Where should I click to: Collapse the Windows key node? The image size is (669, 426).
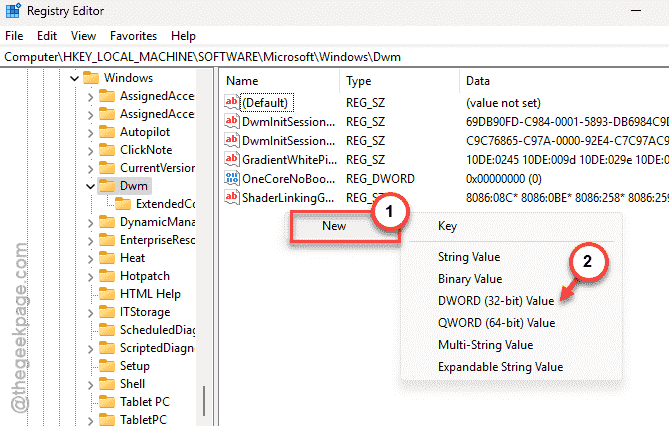(73, 78)
